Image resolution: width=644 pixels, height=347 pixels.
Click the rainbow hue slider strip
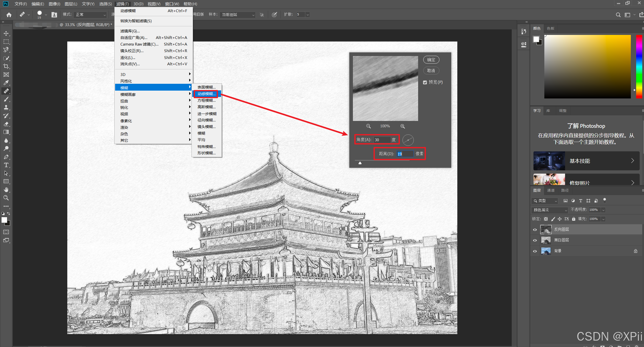coord(639,66)
